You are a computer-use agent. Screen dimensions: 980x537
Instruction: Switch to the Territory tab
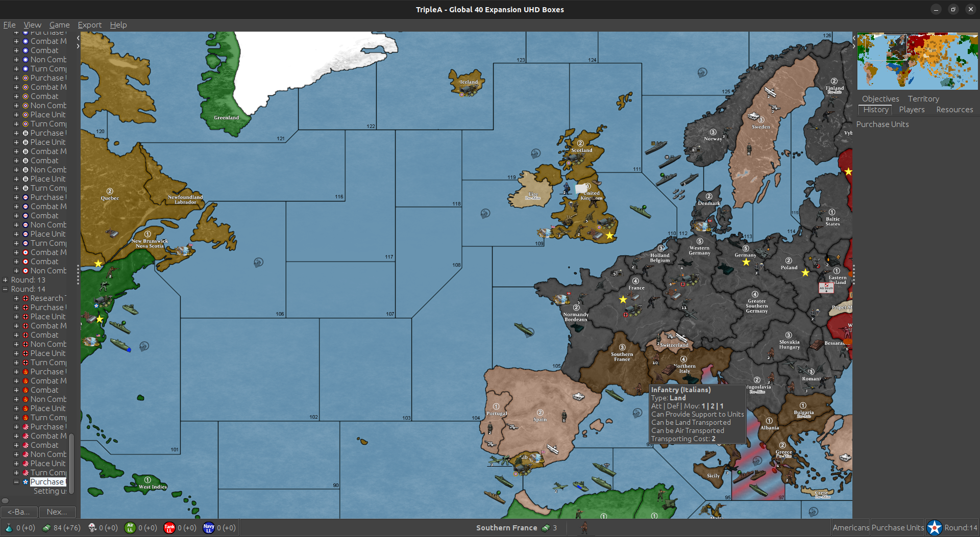pyautogui.click(x=923, y=99)
